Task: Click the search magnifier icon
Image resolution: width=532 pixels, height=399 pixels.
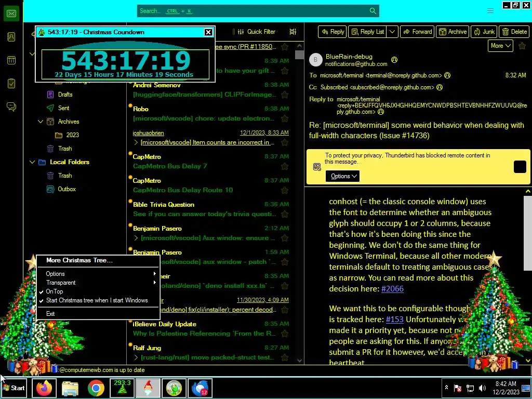Action: [373, 11]
